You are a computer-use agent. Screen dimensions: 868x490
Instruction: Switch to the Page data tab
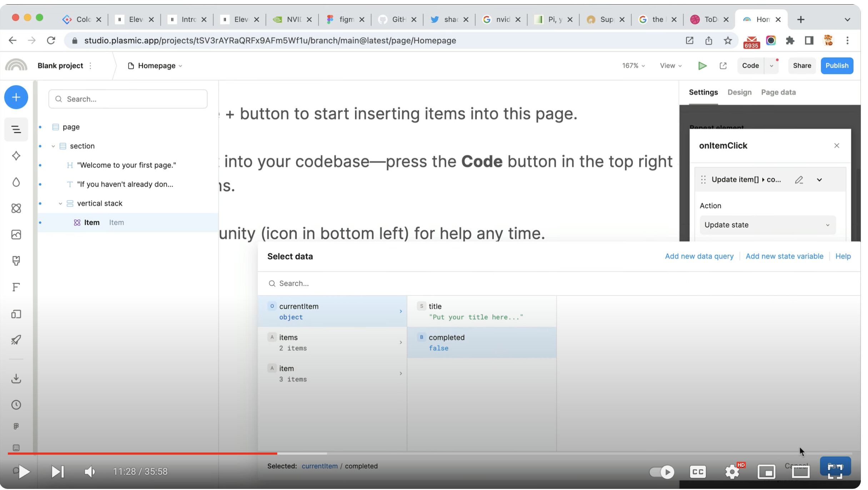(x=779, y=92)
